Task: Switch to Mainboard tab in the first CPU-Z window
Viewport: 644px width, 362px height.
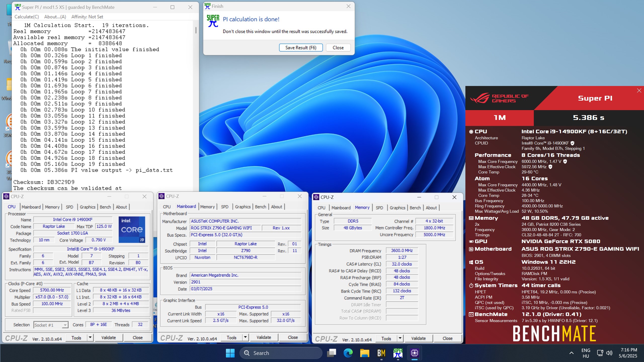Action: (x=31, y=207)
